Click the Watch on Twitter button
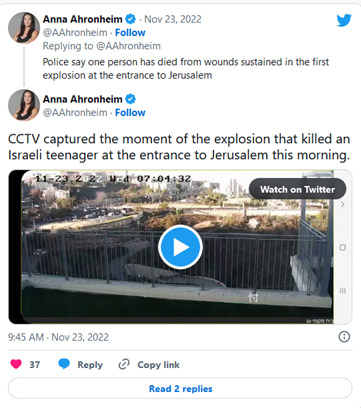The image size is (361, 408). click(297, 189)
